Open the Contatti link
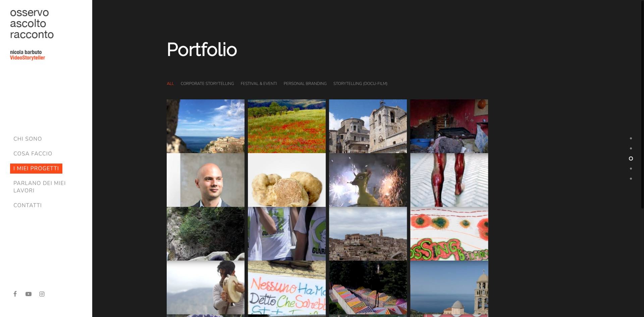Viewport: 644px width, 317px height. 28,205
